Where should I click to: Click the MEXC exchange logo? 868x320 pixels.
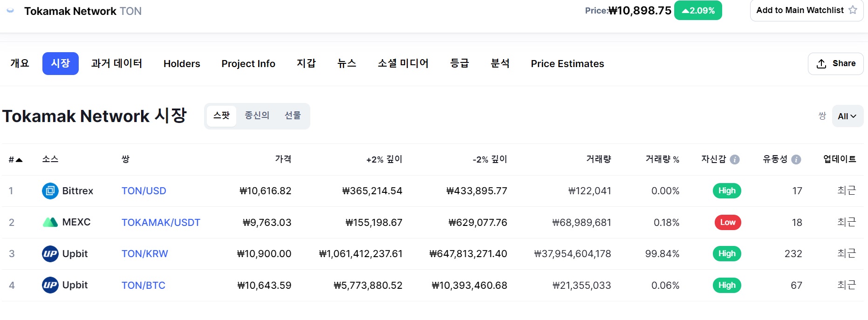click(x=50, y=222)
